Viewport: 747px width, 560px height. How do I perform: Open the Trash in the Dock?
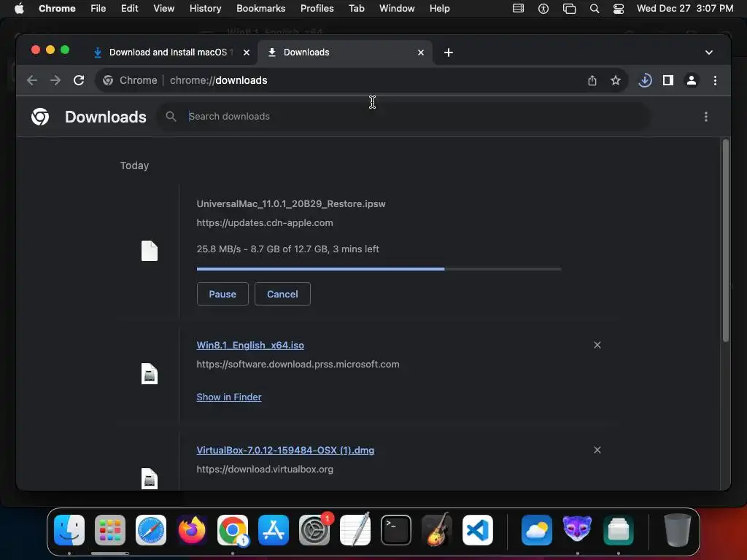[677, 530]
